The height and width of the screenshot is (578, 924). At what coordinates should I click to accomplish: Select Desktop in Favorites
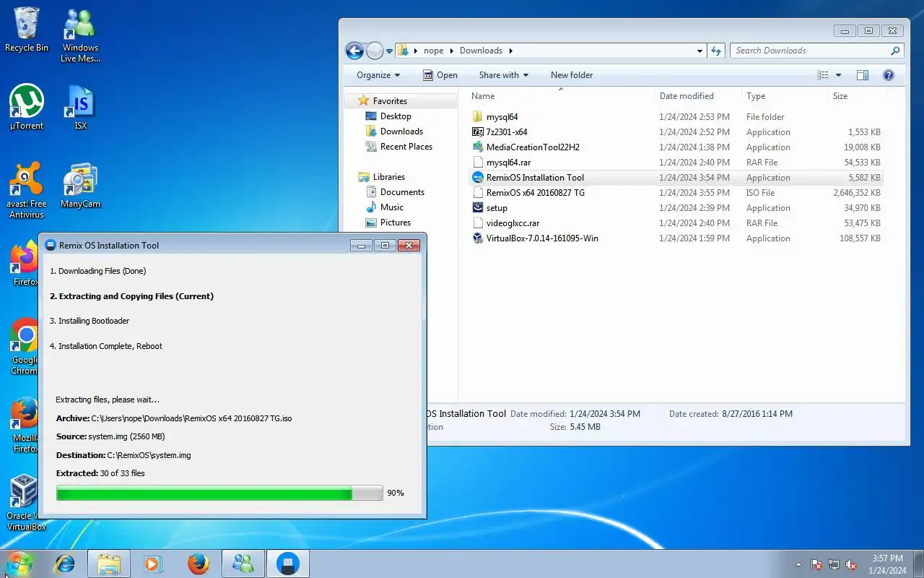click(x=396, y=116)
